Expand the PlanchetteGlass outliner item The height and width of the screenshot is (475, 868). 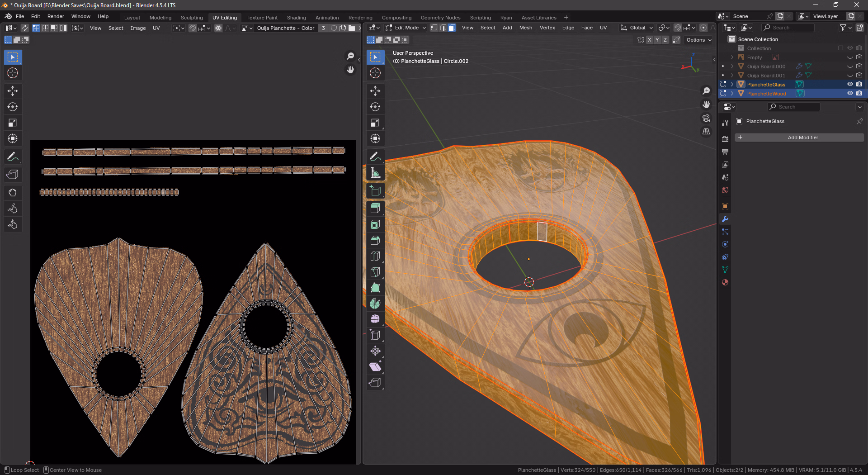732,85
